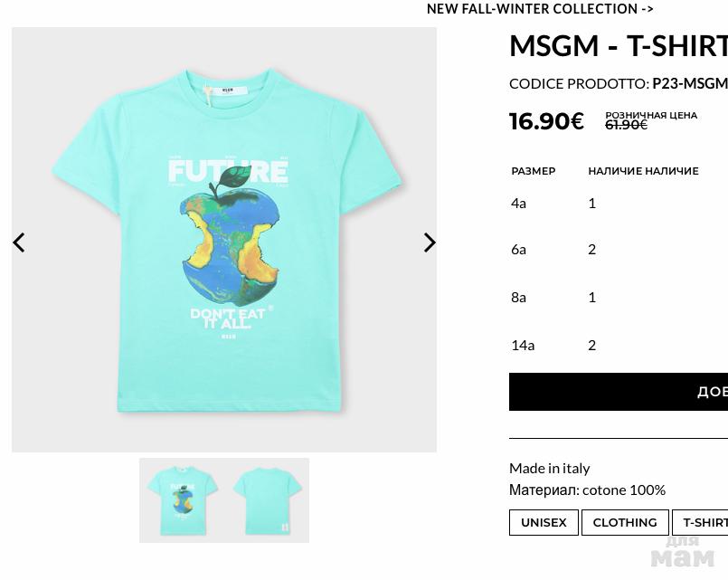Click the РАЗМЕР column header
The width and height of the screenshot is (728, 580).
[533, 171]
